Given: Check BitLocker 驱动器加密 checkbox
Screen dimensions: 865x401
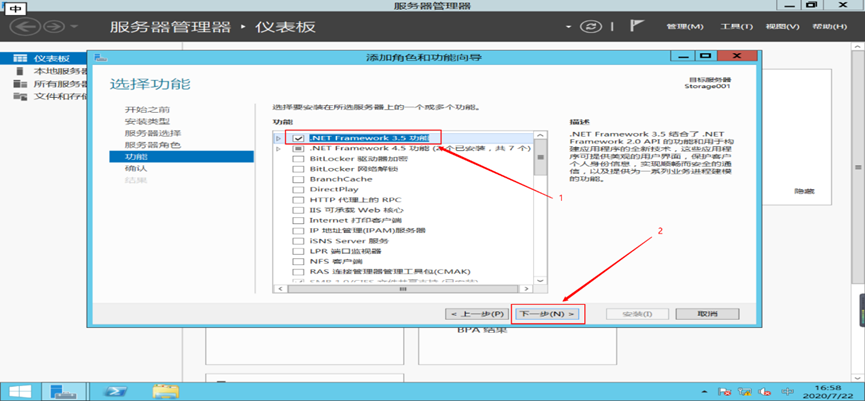Looking at the screenshot, I should tap(298, 159).
